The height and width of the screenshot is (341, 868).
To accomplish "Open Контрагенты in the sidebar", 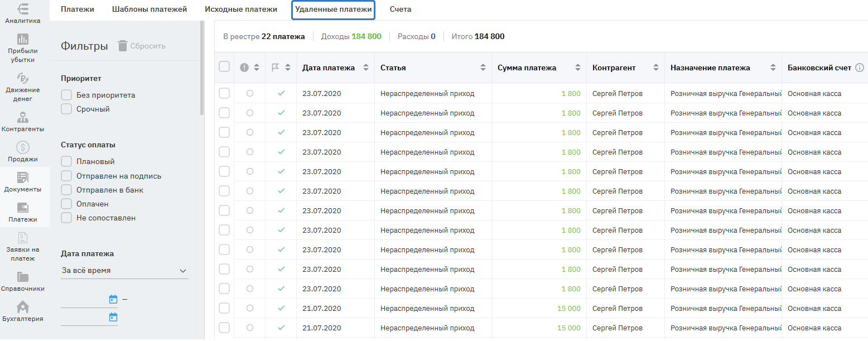I will (x=23, y=121).
